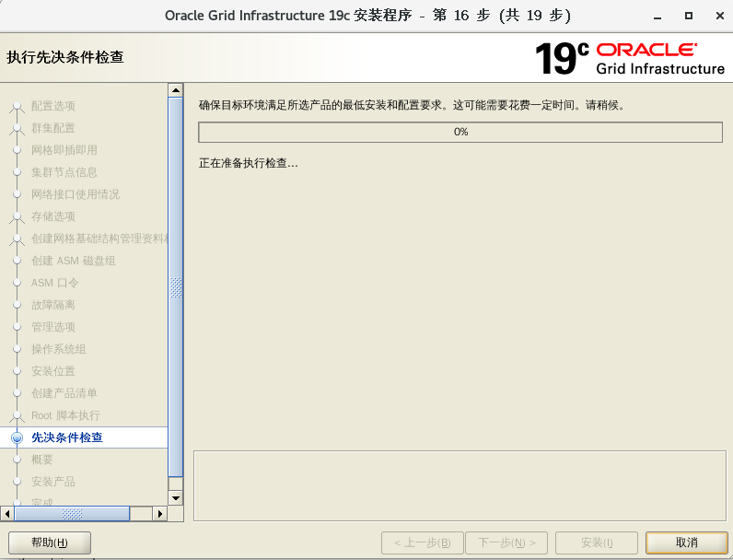Select the 群集配置 step
This screenshot has width=733, height=560.
[52, 128]
